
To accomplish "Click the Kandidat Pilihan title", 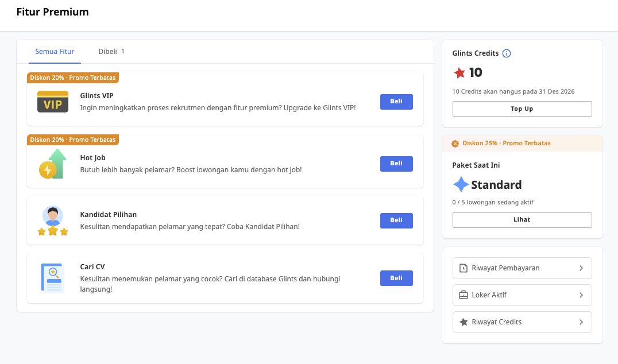I will click(109, 214).
